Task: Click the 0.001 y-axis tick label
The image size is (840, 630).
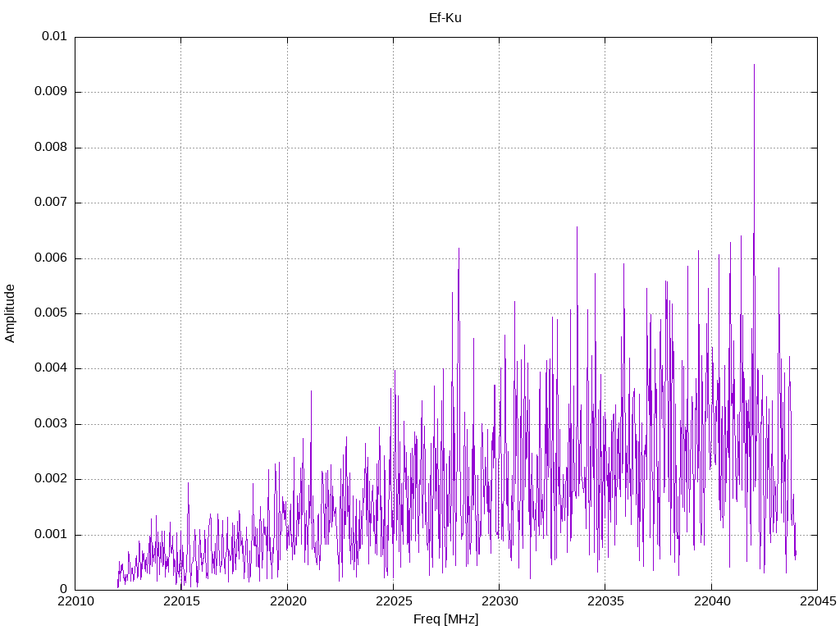Action: pos(50,535)
